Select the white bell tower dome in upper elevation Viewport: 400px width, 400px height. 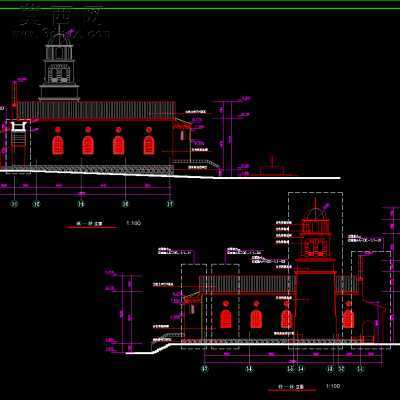(x=59, y=39)
